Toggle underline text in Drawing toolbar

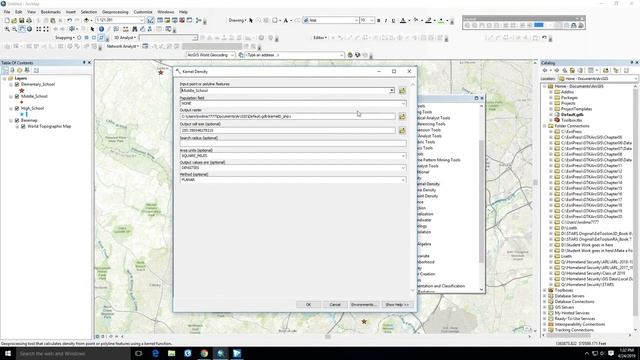coord(393,20)
